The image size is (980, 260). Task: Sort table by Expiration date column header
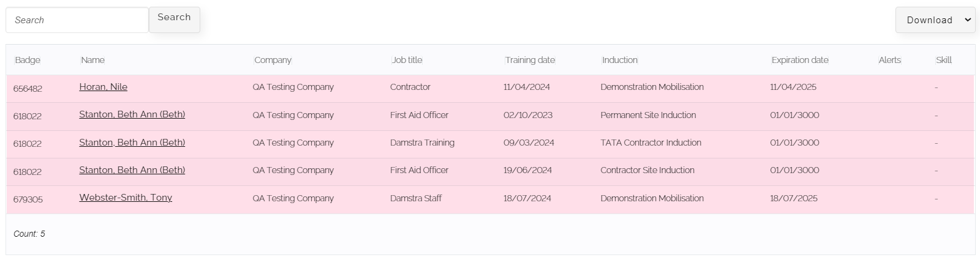point(800,60)
